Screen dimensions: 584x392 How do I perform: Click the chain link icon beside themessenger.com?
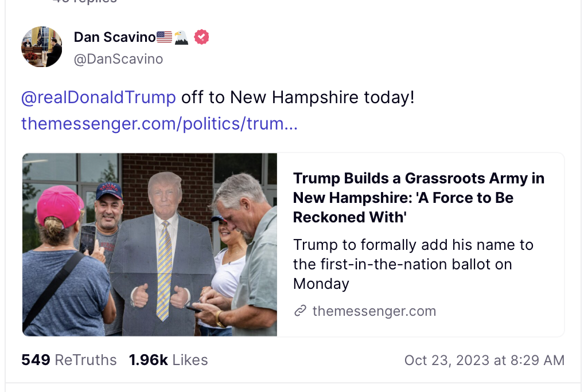point(300,311)
